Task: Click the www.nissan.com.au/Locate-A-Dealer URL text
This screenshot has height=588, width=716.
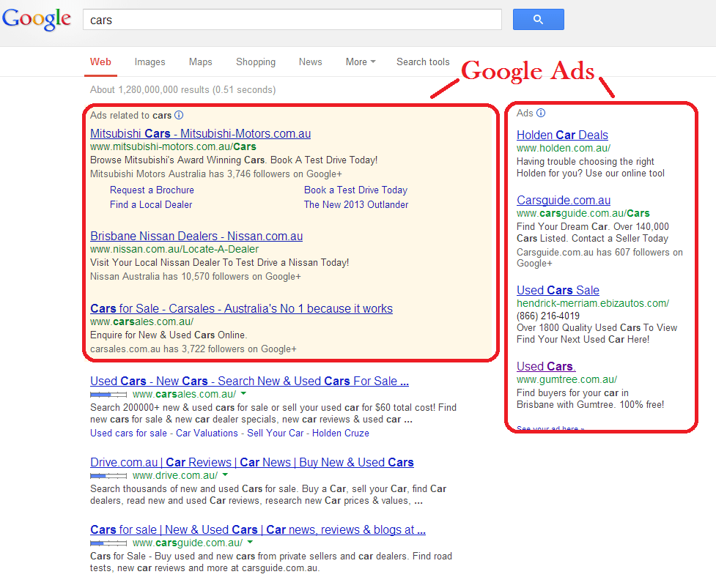Action: (174, 249)
